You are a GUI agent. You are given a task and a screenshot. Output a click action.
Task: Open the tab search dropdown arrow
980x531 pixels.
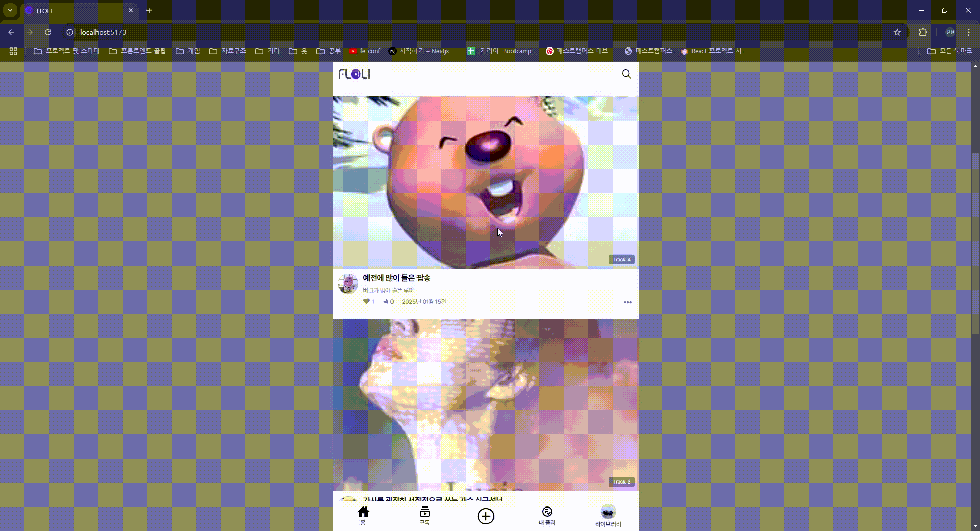click(x=10, y=10)
